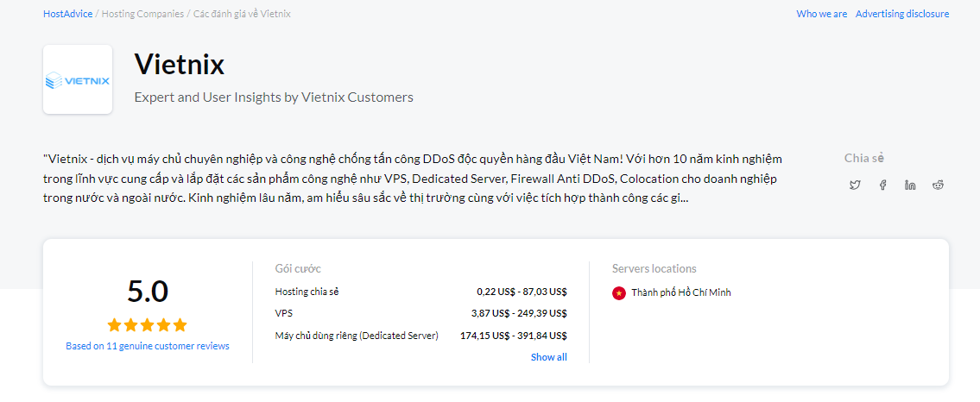The height and width of the screenshot is (402, 980).
Task: Click the Vietnix description paragraph
Action: coord(413,179)
